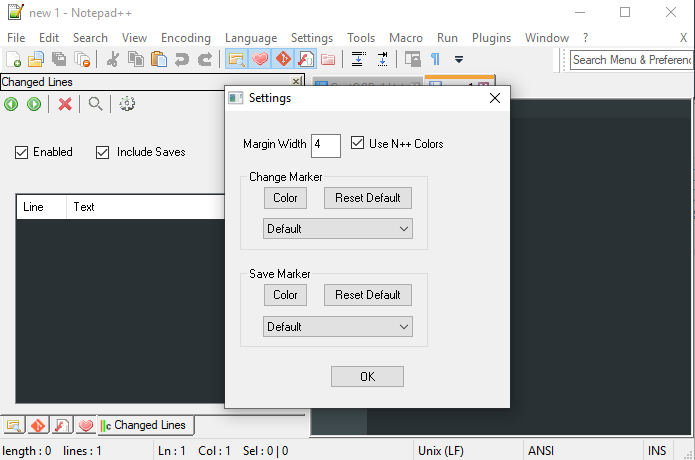The width and height of the screenshot is (695, 460).
Task: Click the Text column header
Action: point(146,207)
